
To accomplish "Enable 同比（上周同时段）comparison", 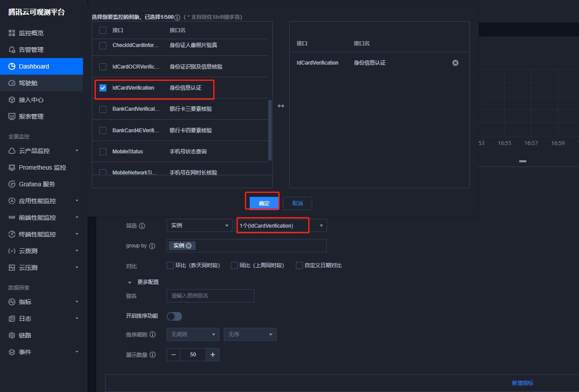I will click(234, 265).
